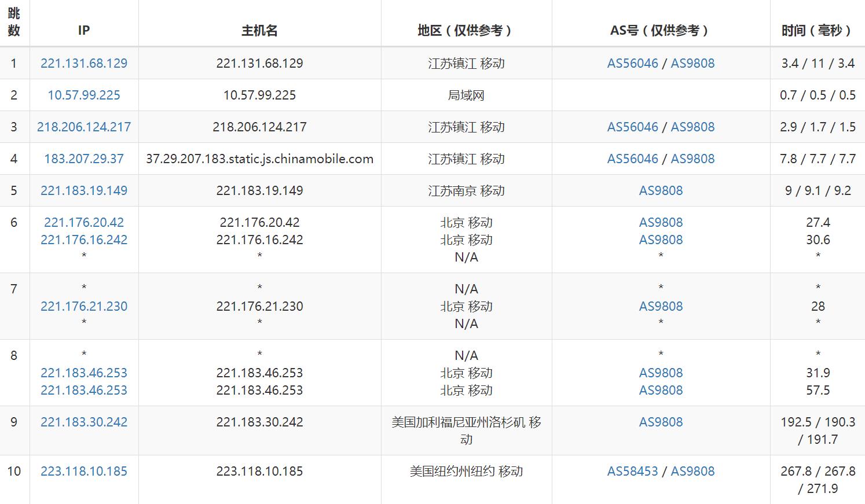Click the 主机名 column header

coord(259,31)
